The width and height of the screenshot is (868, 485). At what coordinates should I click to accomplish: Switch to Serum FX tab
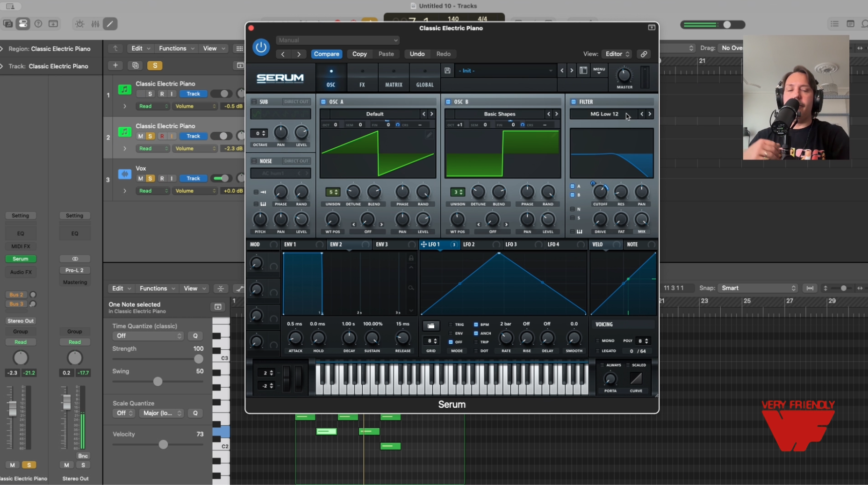click(362, 77)
